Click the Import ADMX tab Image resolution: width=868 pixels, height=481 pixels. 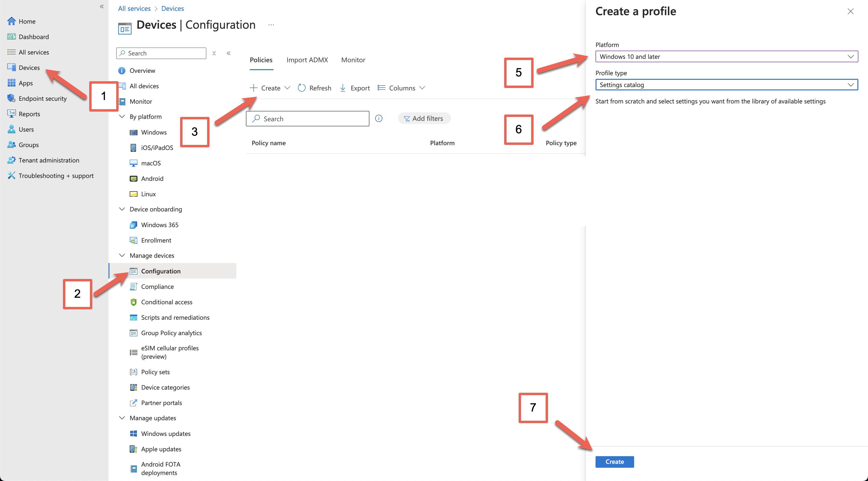pyautogui.click(x=307, y=59)
